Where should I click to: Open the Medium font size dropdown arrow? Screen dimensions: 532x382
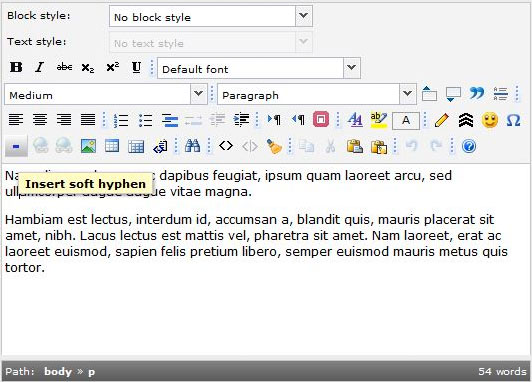click(x=198, y=94)
